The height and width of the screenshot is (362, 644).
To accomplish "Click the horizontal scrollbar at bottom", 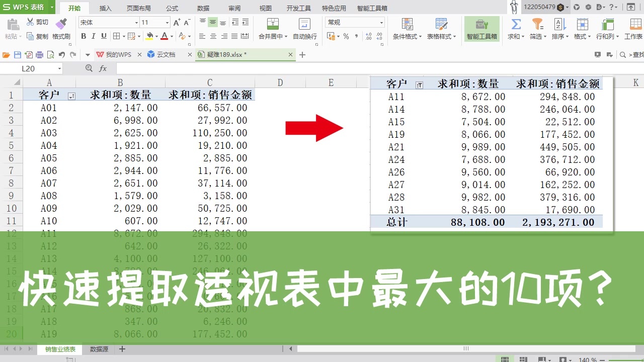I will [x=465, y=349].
